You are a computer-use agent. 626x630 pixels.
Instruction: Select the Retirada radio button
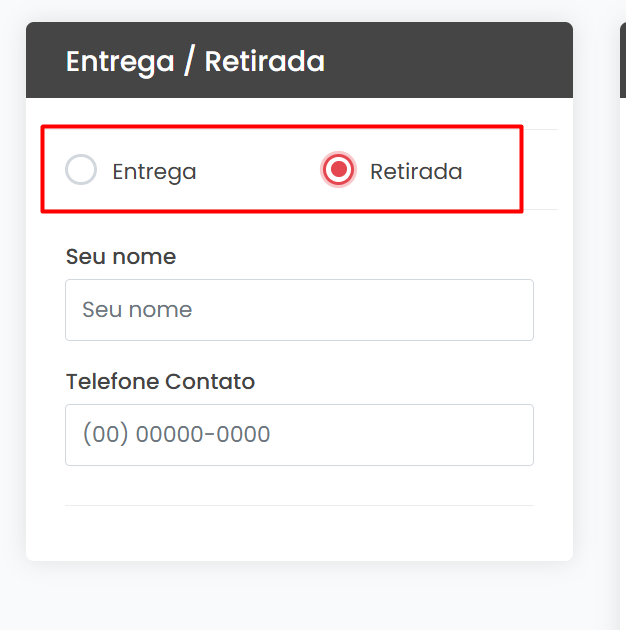pyautogui.click(x=339, y=171)
